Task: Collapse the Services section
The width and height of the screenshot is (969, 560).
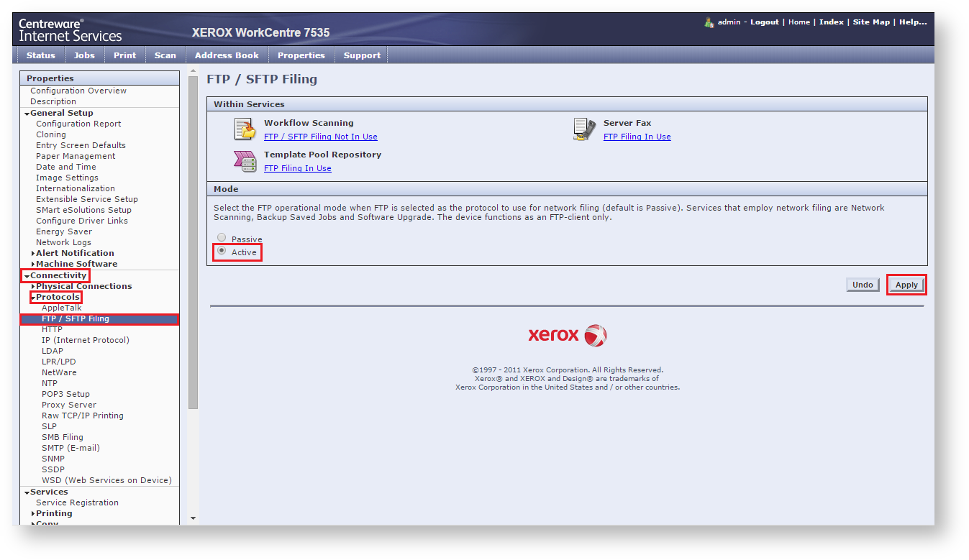Action: pyautogui.click(x=27, y=492)
